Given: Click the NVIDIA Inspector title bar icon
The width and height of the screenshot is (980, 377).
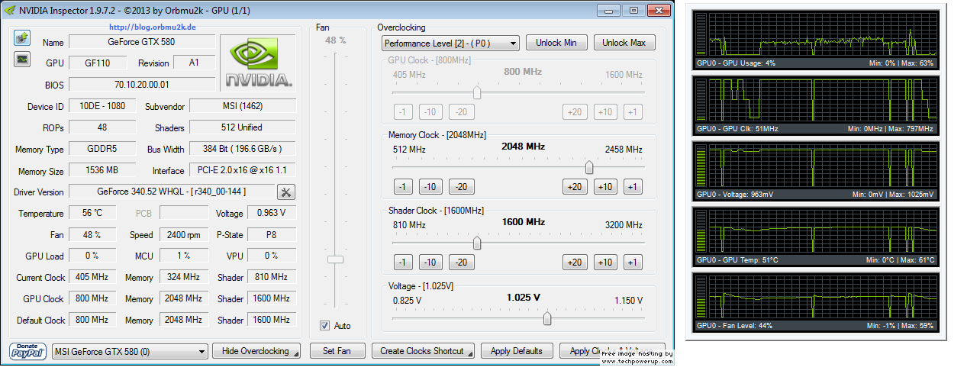Looking at the screenshot, I should click(x=11, y=11).
